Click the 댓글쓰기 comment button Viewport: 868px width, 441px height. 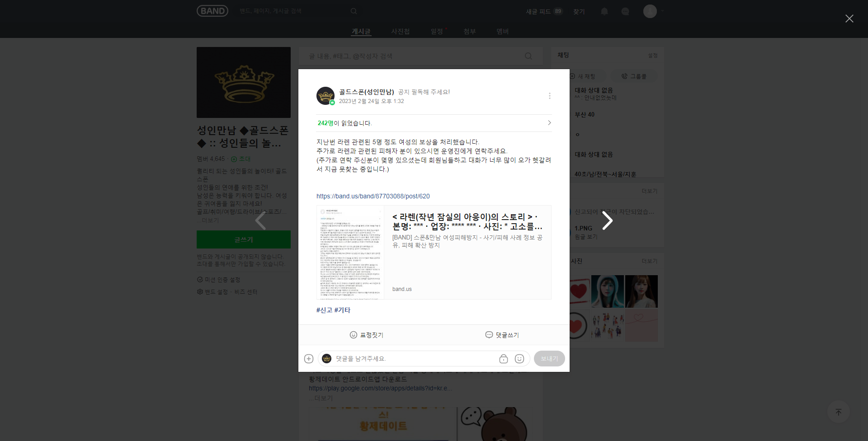[x=502, y=335]
